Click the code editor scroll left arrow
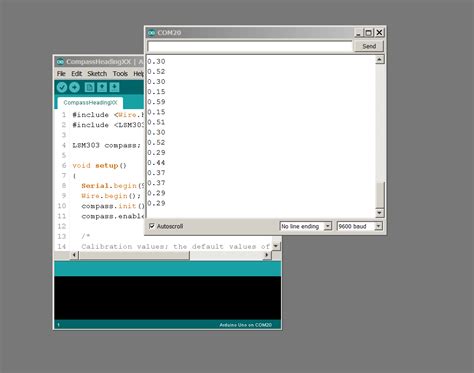This screenshot has width=474, height=373. click(x=74, y=255)
